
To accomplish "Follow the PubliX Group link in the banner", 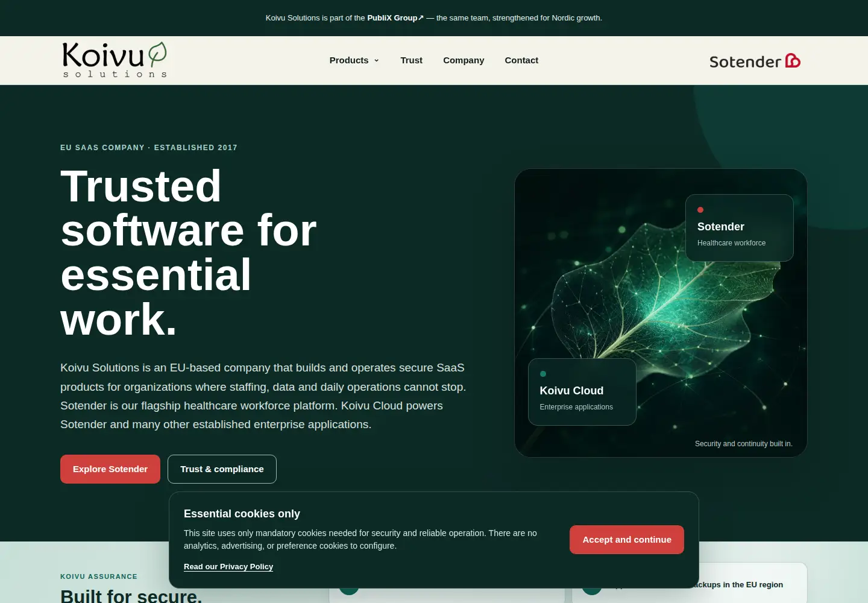I will tap(395, 18).
